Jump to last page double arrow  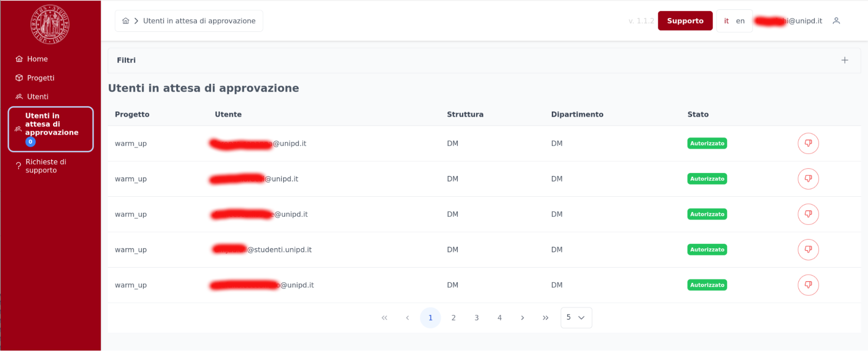[x=545, y=318]
